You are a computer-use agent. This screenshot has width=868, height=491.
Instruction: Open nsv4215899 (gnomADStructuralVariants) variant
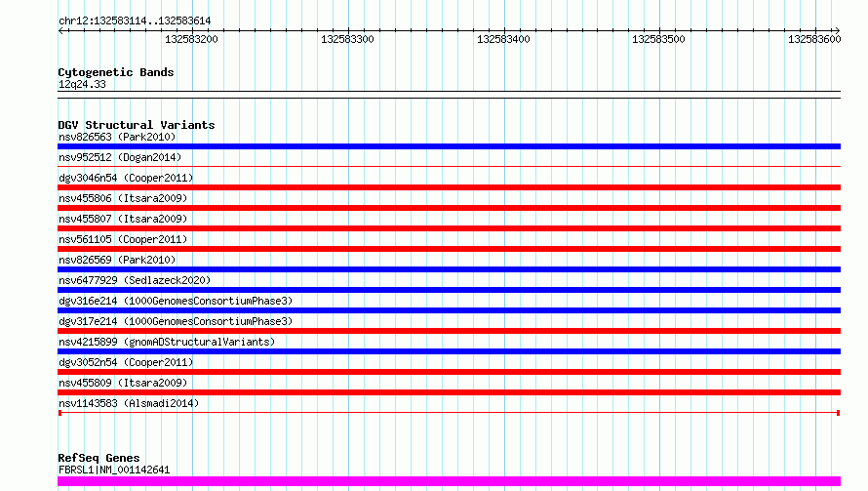pyautogui.click(x=167, y=342)
